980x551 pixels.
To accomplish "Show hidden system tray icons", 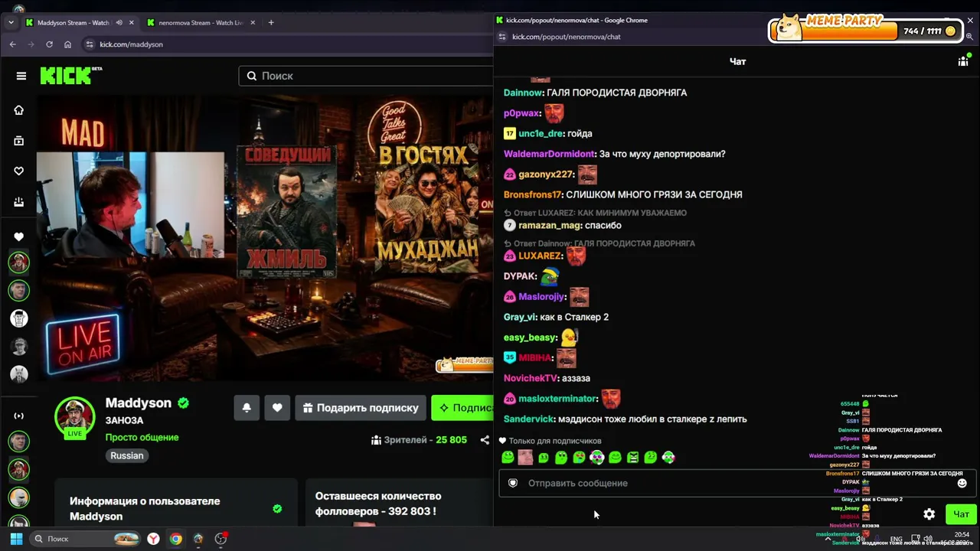I will (828, 539).
